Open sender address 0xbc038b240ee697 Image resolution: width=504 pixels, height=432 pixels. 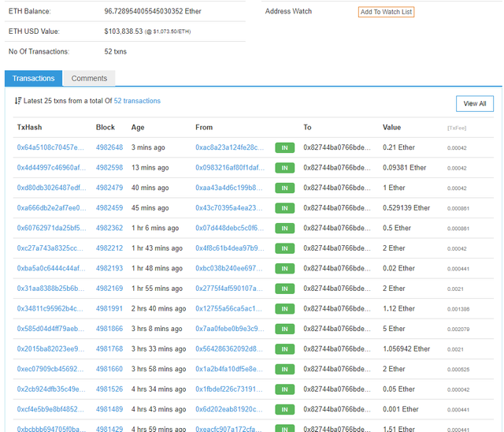[x=229, y=268]
